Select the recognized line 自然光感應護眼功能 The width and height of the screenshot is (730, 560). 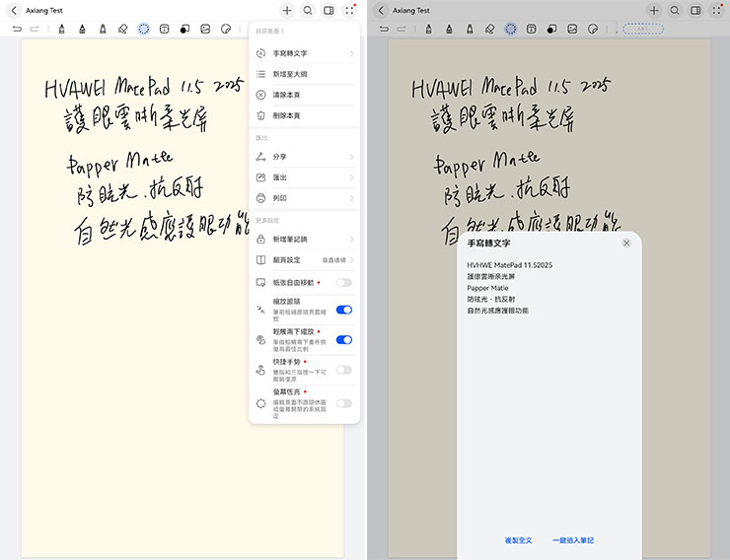(x=498, y=311)
